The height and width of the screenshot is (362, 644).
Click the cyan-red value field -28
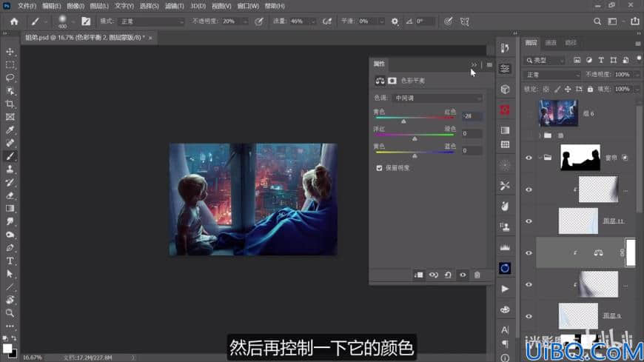pyautogui.click(x=472, y=116)
